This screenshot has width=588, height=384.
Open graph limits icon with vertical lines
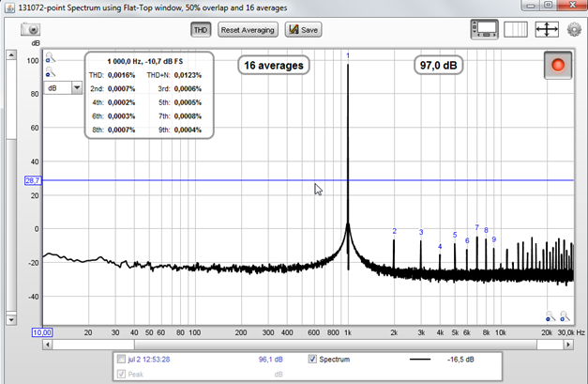click(x=516, y=29)
